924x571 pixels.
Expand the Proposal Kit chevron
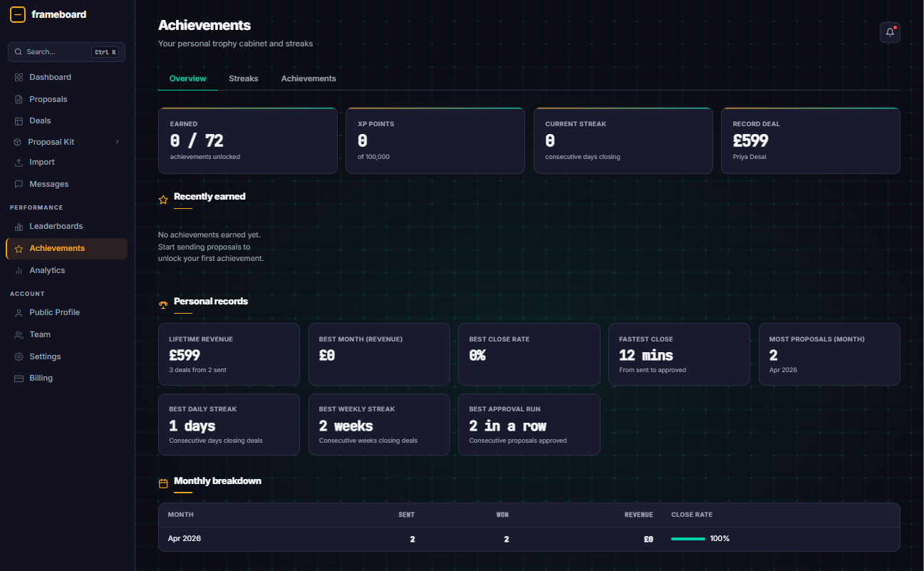point(118,142)
